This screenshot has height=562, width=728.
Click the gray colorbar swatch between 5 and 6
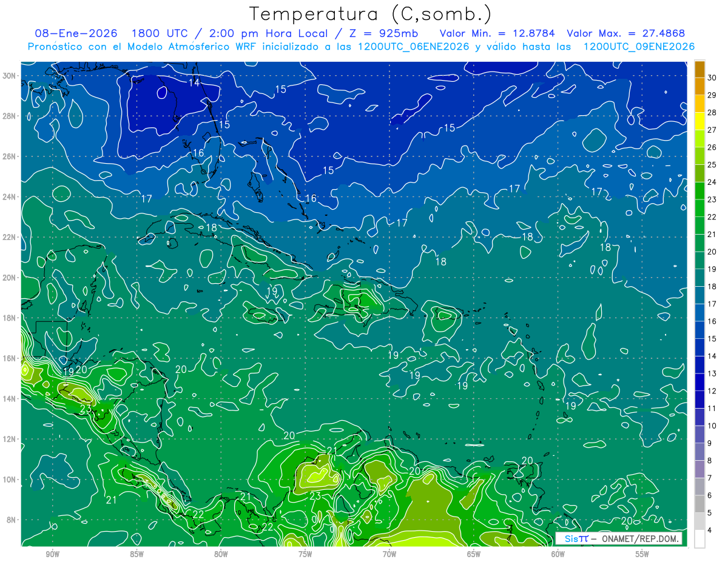point(699,504)
